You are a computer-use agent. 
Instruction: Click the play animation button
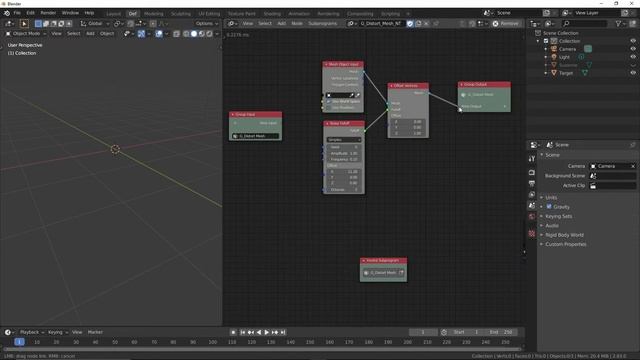pyautogui.click(x=267, y=332)
